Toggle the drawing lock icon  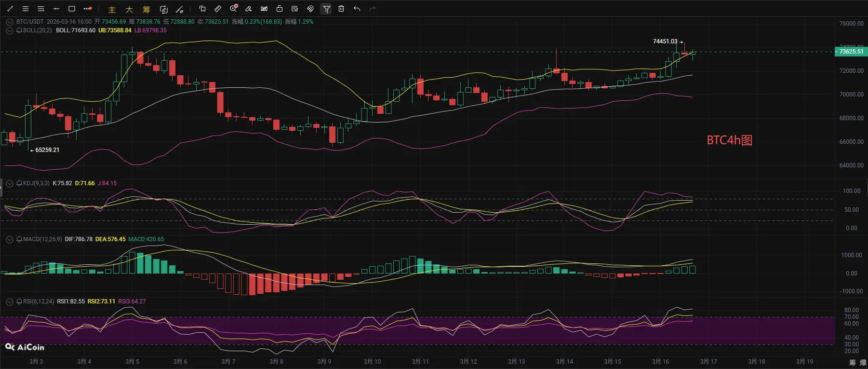pos(280,9)
